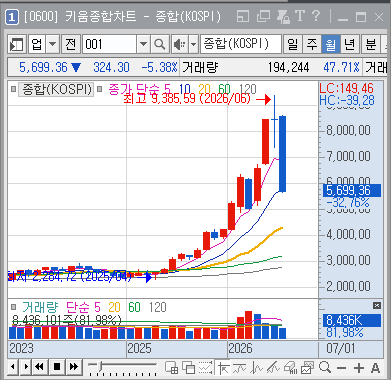This screenshot has width=391, height=380.
Task: Click the vertical line wave chart icon
Action: click(257, 368)
